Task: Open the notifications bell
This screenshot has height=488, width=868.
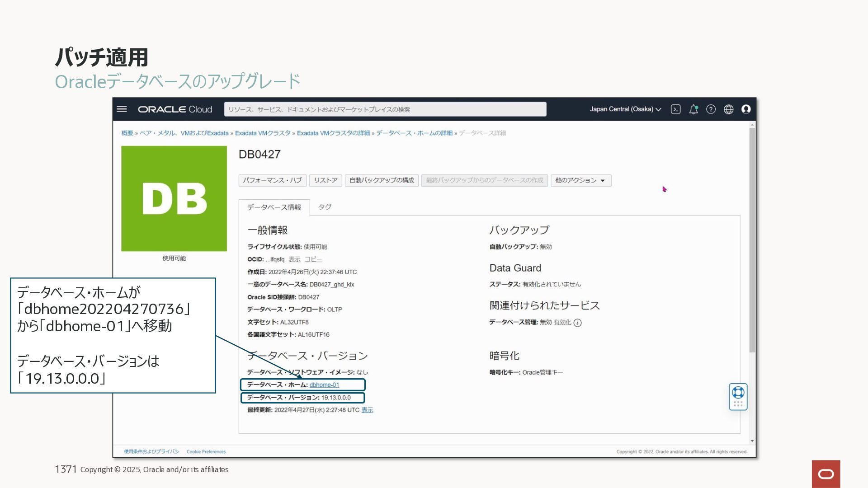Action: tap(693, 109)
